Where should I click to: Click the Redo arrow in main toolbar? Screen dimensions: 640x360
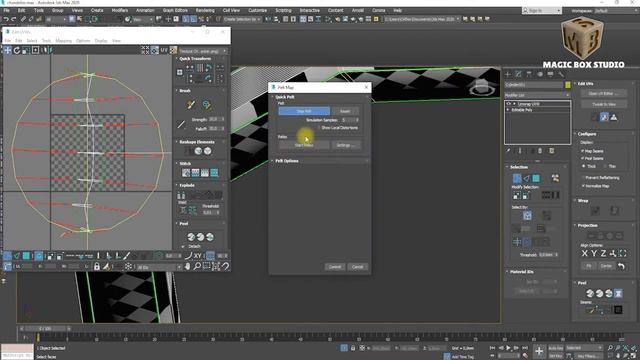point(13,19)
